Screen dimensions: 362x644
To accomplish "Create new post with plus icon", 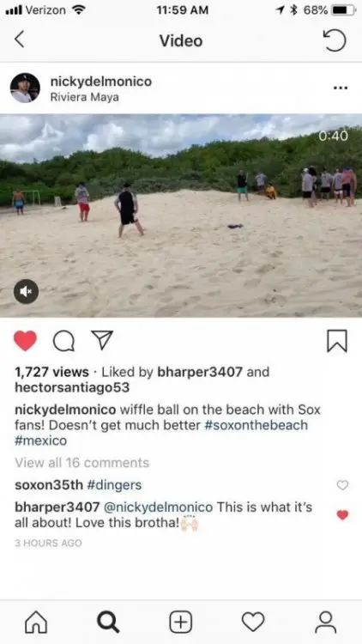I will (181, 622).
